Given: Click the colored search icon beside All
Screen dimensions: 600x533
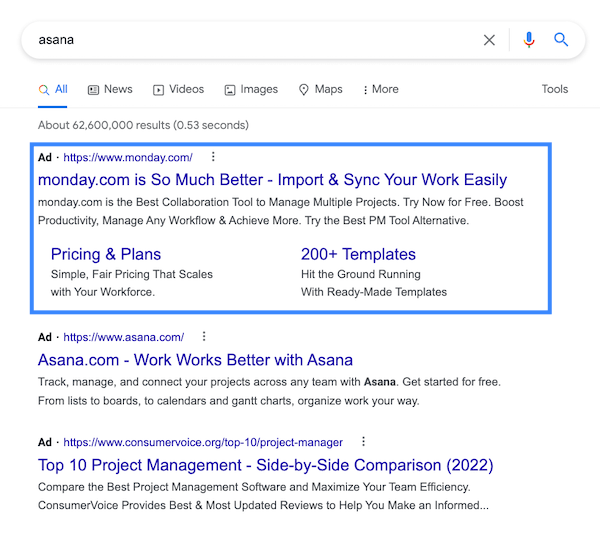Looking at the screenshot, I should pos(44,90).
